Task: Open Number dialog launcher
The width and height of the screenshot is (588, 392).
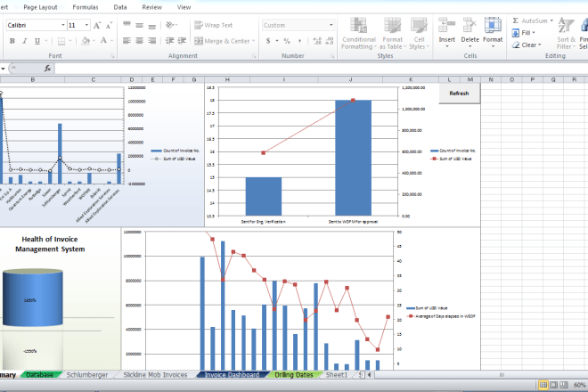Action: click(x=332, y=56)
